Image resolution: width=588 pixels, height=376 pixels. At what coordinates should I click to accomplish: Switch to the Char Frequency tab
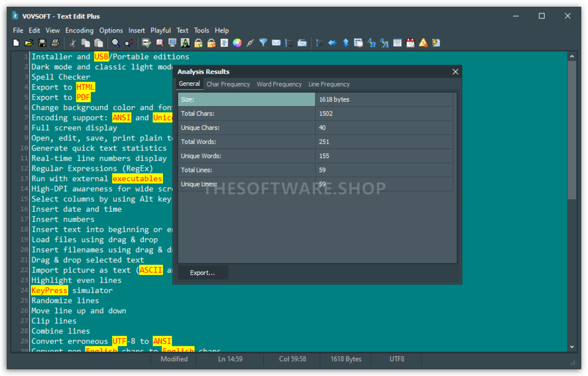click(228, 84)
